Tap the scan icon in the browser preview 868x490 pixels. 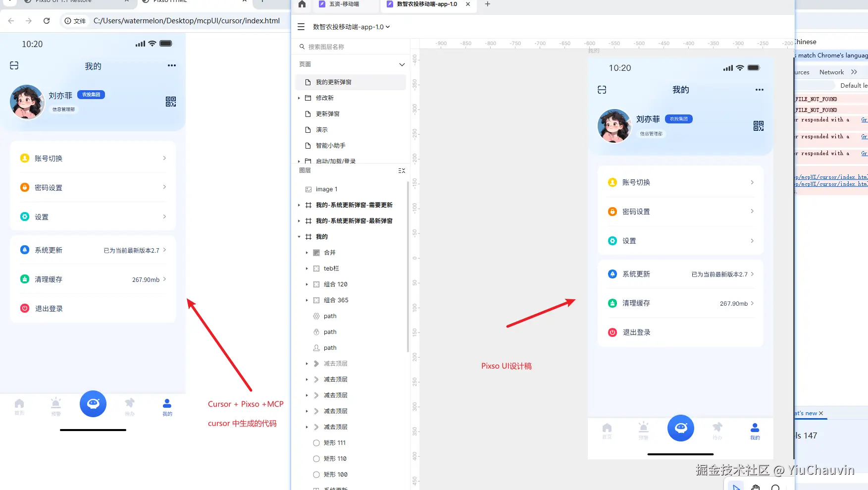[x=14, y=65]
